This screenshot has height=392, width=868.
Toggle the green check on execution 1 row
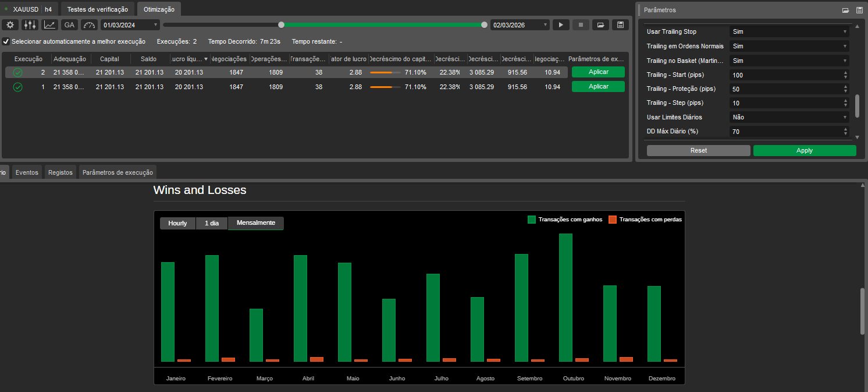point(18,87)
